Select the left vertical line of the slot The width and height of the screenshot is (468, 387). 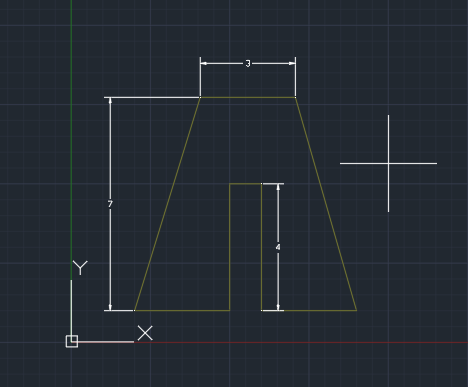click(230, 247)
